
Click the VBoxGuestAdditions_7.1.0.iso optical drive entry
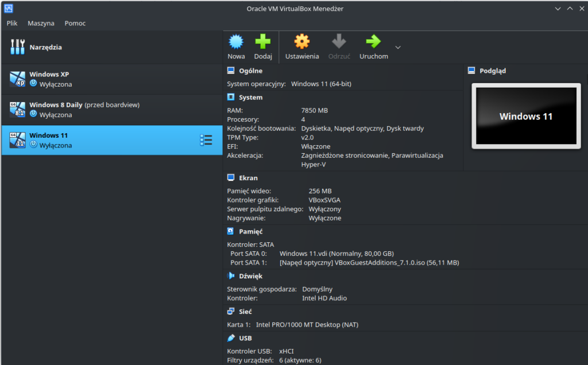point(369,263)
